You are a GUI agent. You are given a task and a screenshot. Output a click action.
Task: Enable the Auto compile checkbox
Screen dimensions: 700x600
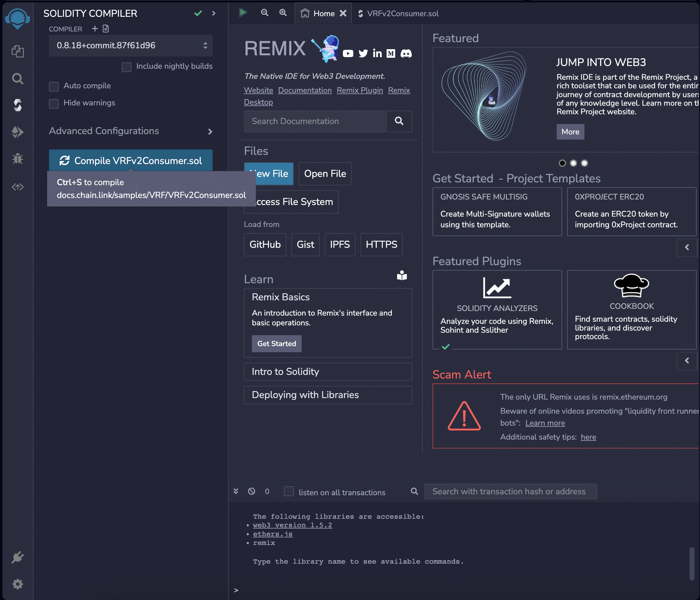coord(54,86)
